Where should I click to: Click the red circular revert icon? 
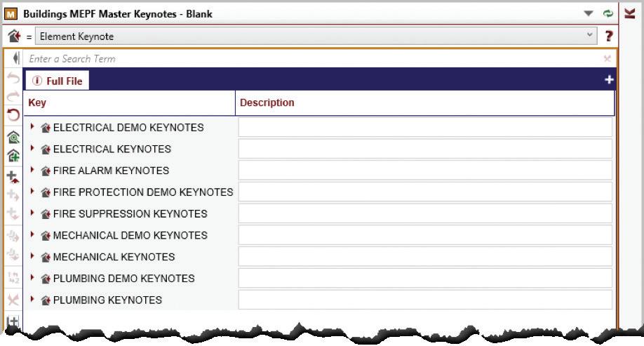[x=13, y=114]
